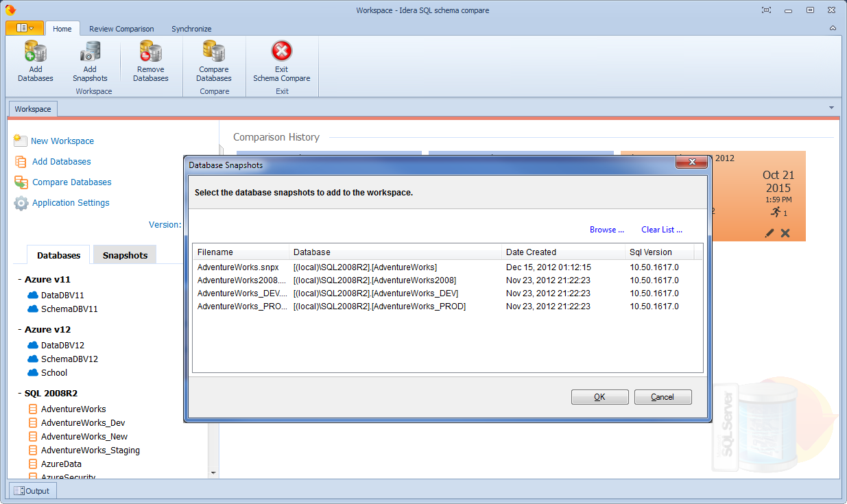Click the Browse link in dialog
The width and height of the screenshot is (847, 504).
(x=607, y=230)
